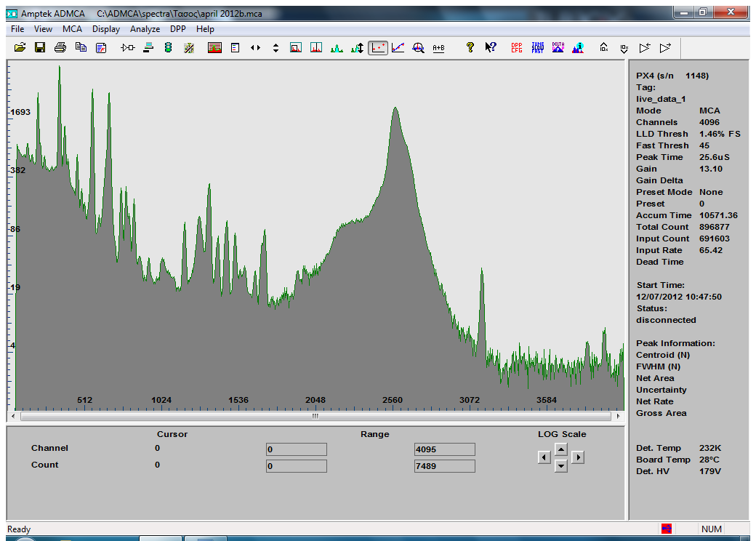The image size is (756, 541).
Task: Click the magnifier zoom spectrum icon
Action: pos(419,47)
